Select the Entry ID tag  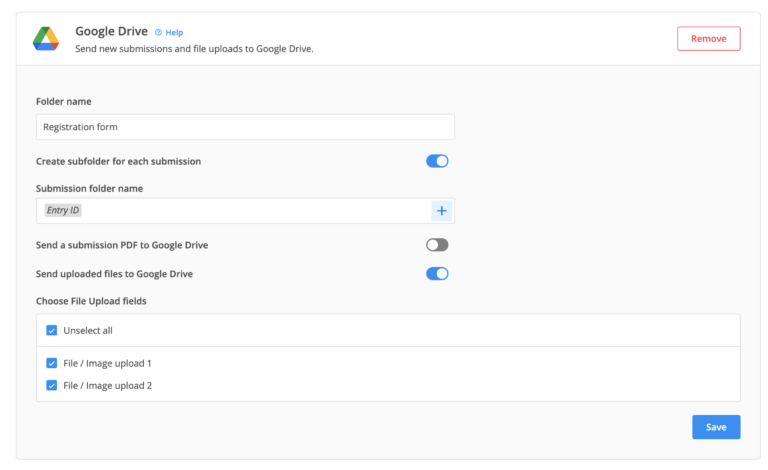pos(63,211)
